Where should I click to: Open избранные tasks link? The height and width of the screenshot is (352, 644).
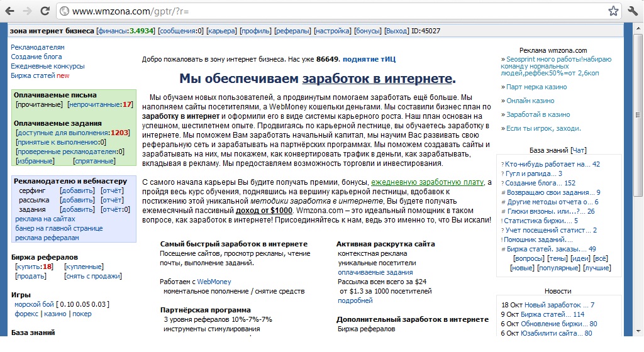click(x=35, y=162)
